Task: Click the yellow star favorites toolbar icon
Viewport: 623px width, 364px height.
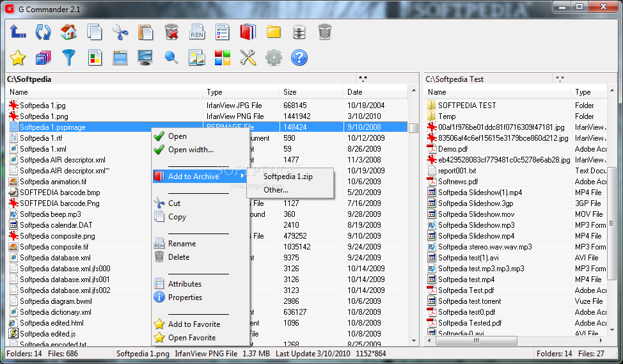Action: [x=18, y=58]
